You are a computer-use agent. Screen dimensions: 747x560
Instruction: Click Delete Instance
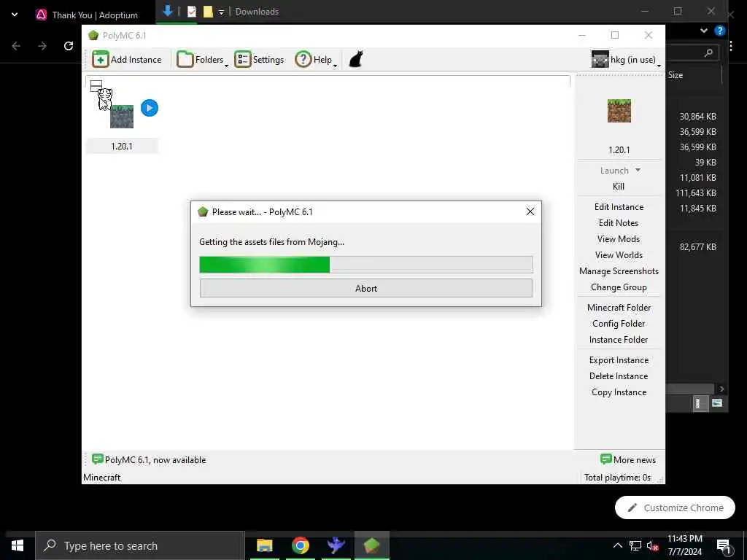coord(619,376)
